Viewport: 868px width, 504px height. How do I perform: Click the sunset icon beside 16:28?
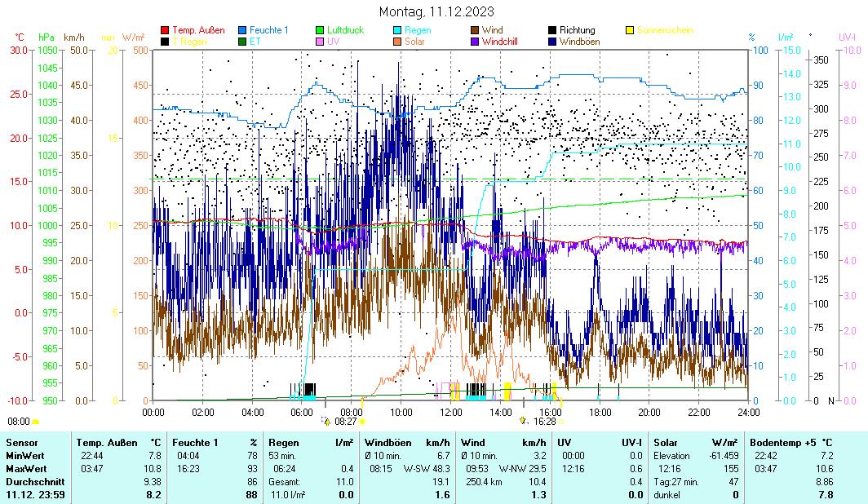523,422
